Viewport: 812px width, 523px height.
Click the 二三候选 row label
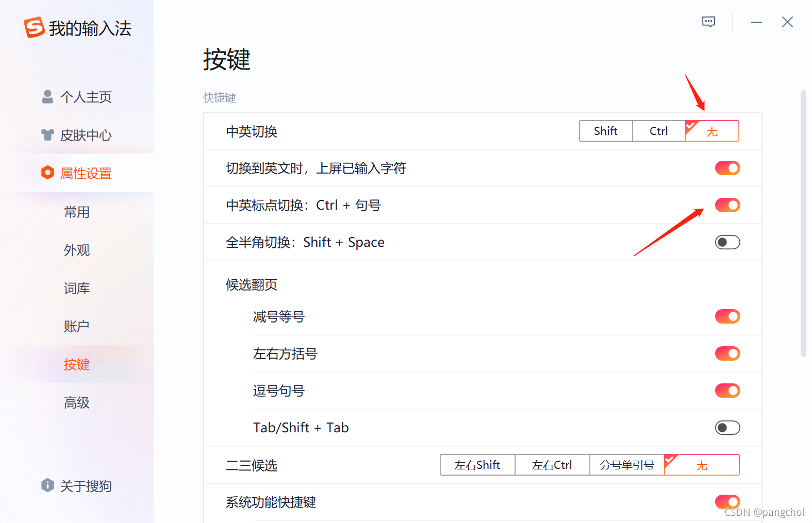tap(252, 465)
